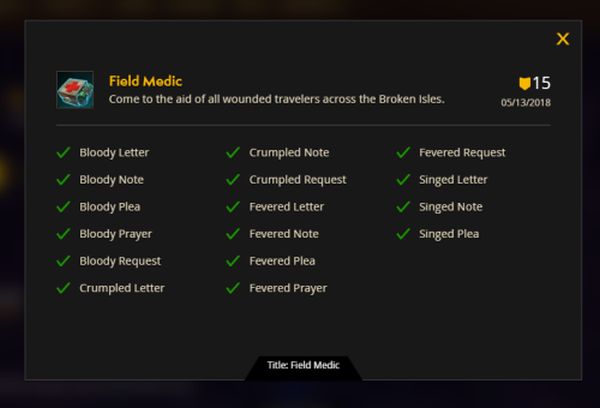The image size is (600, 408).
Task: Click the Field Medic achievement title
Action: tap(145, 81)
